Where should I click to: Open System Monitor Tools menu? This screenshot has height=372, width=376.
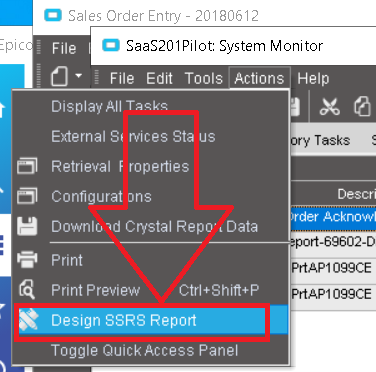[204, 79]
